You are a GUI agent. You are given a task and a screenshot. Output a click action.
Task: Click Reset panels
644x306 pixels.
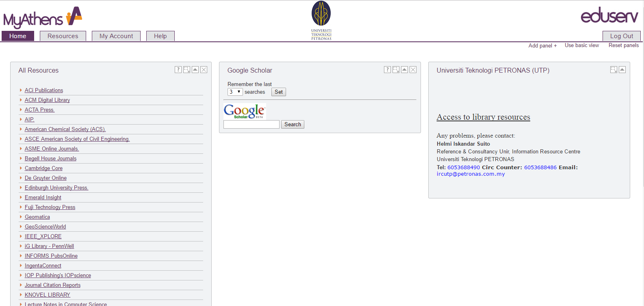[624, 45]
